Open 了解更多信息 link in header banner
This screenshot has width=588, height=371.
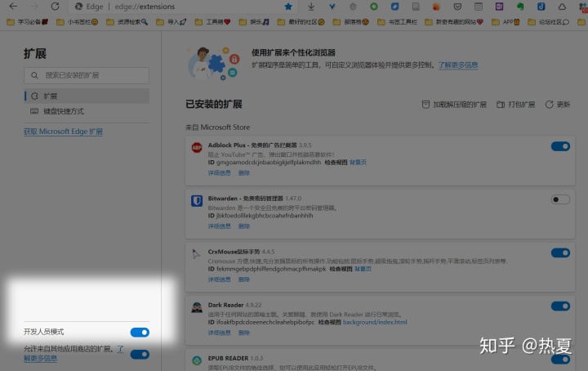(458, 65)
